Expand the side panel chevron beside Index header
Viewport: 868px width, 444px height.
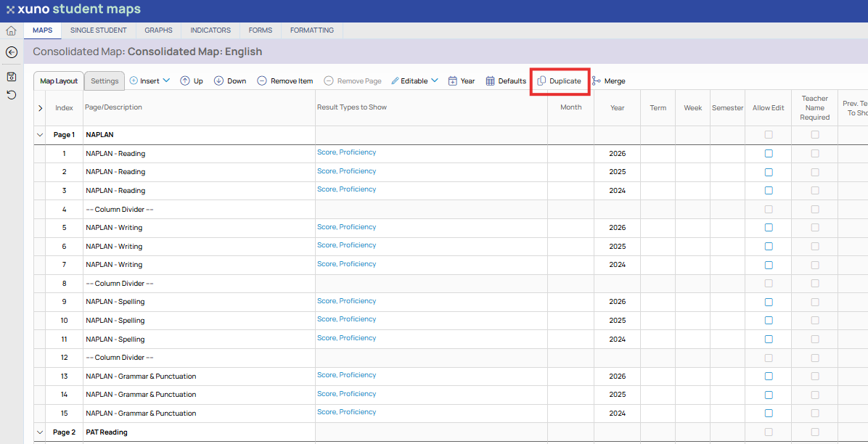click(40, 109)
